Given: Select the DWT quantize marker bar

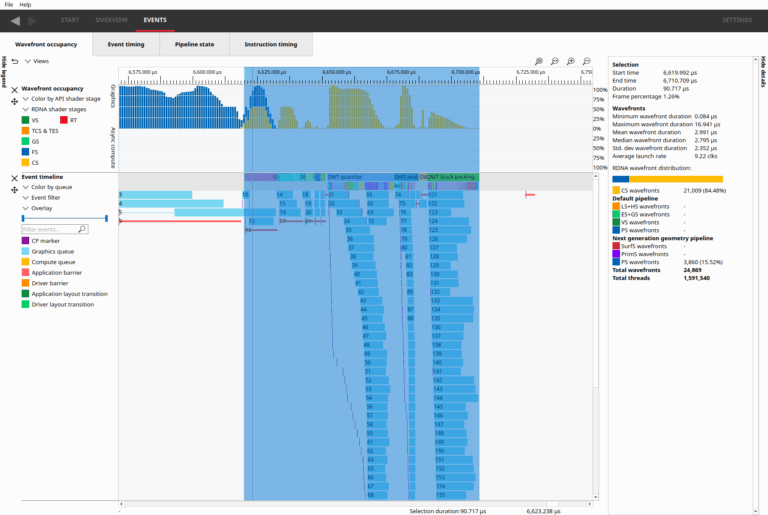Looking at the screenshot, I should [360, 177].
